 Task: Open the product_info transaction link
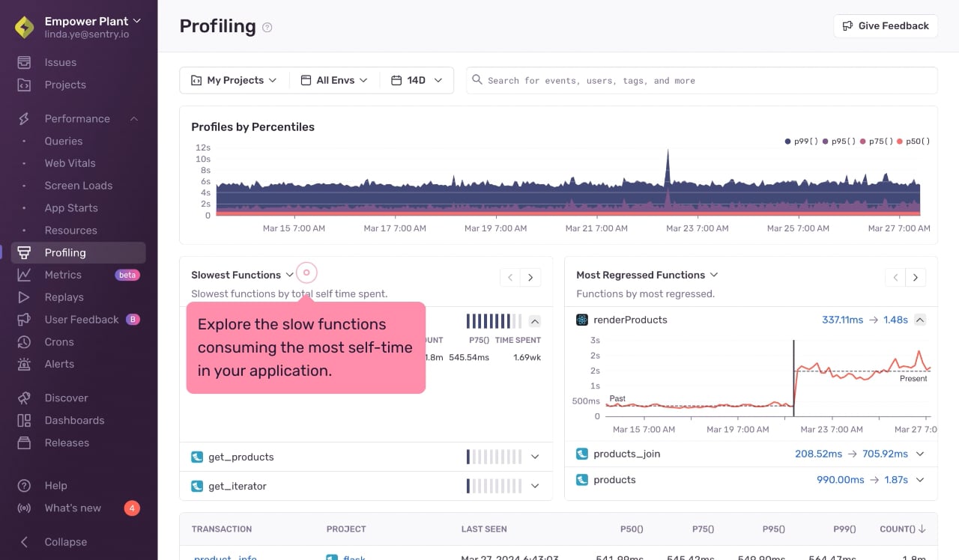pyautogui.click(x=225, y=558)
